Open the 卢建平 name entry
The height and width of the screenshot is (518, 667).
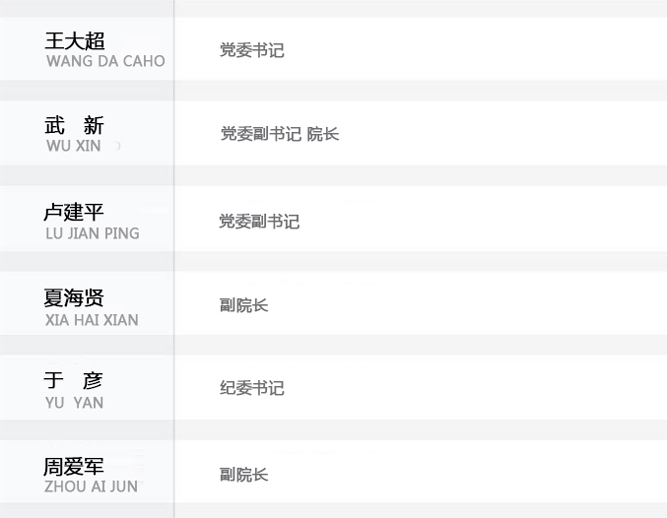click(x=74, y=213)
